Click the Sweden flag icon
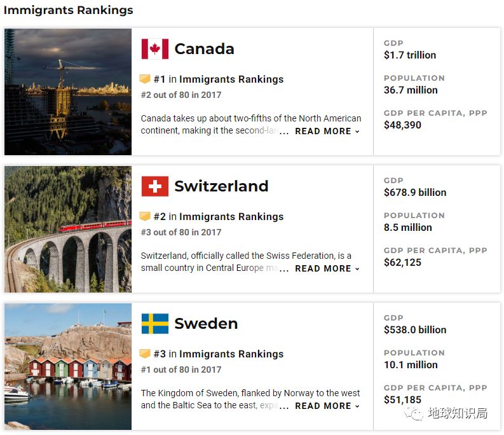Image resolution: width=504 pixels, height=435 pixels. click(x=154, y=324)
